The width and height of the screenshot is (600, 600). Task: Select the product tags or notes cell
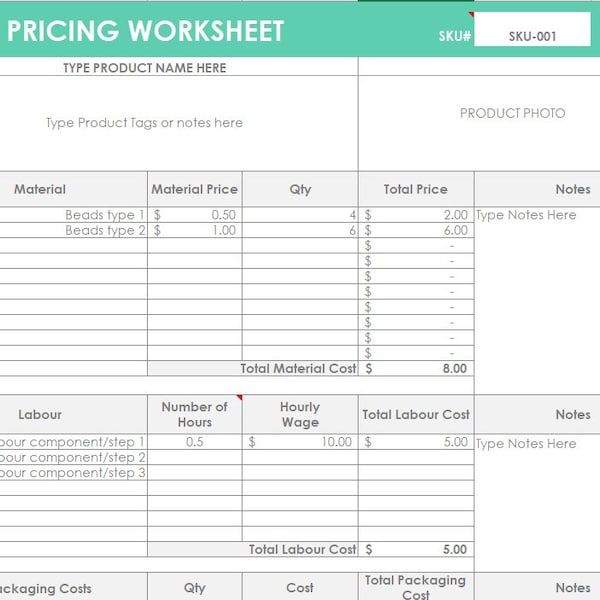click(x=179, y=123)
